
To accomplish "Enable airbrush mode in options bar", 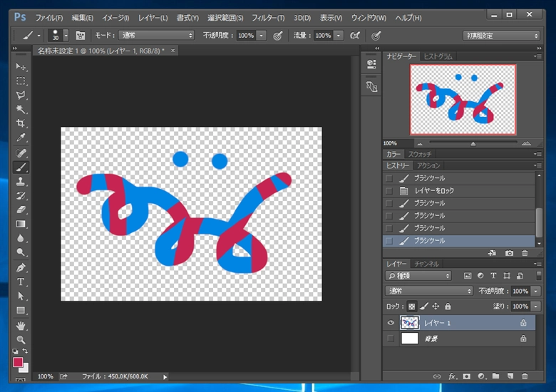I will click(354, 36).
